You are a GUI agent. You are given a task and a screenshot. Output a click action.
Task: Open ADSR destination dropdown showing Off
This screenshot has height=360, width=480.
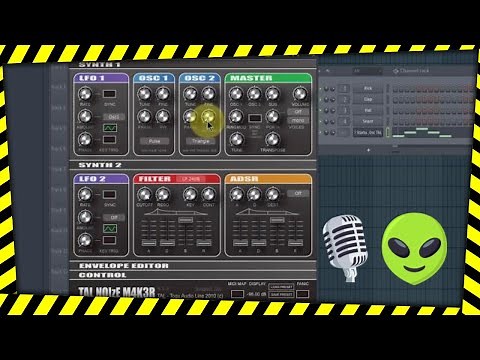click(298, 193)
